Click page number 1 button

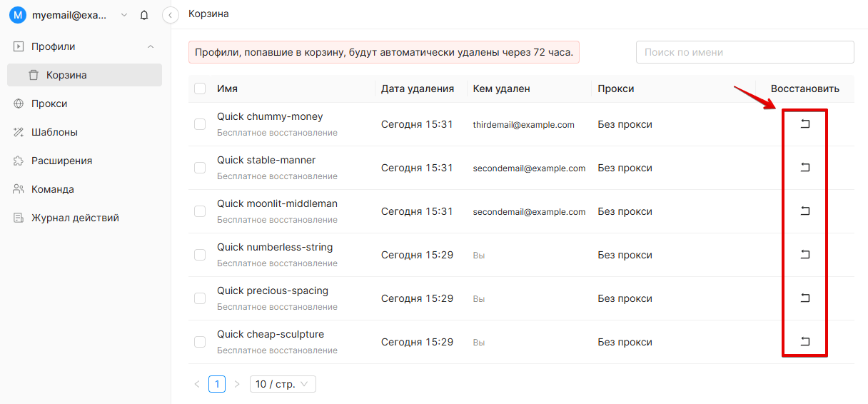[217, 384]
